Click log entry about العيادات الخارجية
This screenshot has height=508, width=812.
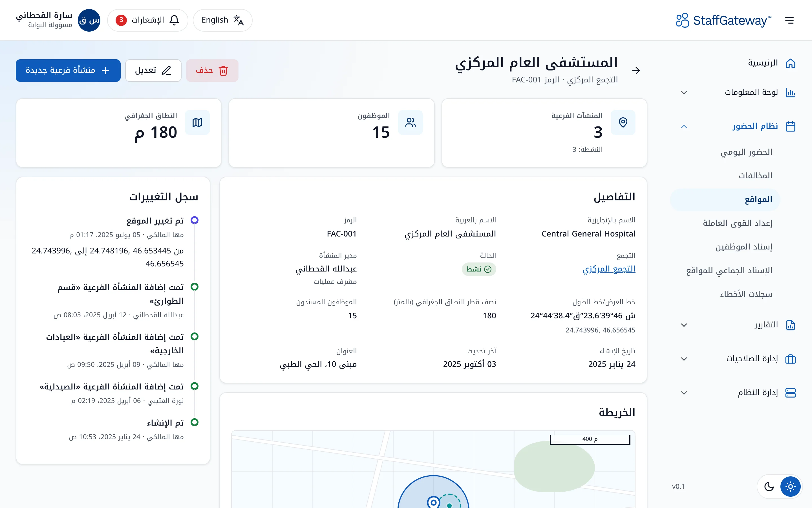(x=115, y=344)
